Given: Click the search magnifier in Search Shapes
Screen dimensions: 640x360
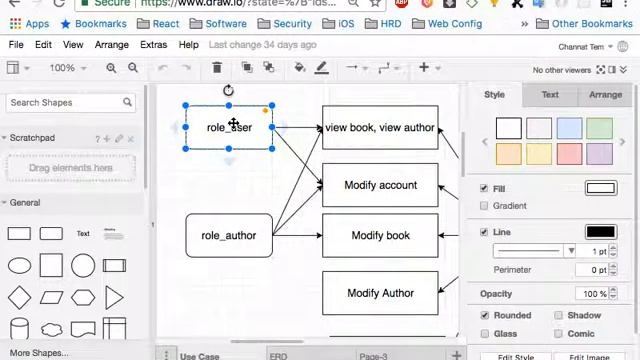Looking at the screenshot, I should pyautogui.click(x=127, y=102).
